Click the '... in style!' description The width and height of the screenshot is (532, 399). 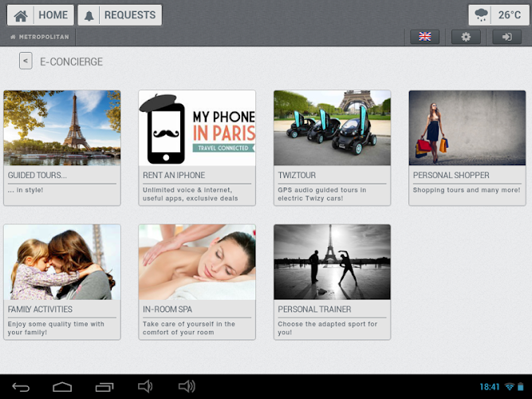pyautogui.click(x=26, y=190)
